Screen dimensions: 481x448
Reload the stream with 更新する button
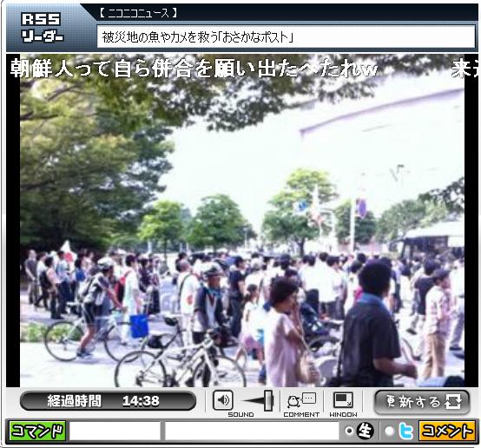pos(422,402)
